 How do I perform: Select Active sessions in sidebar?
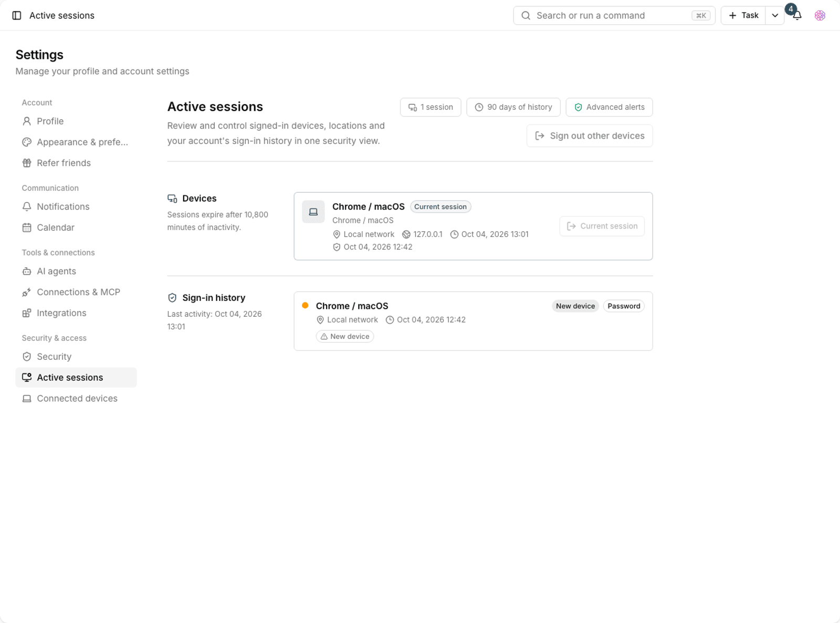(76, 378)
